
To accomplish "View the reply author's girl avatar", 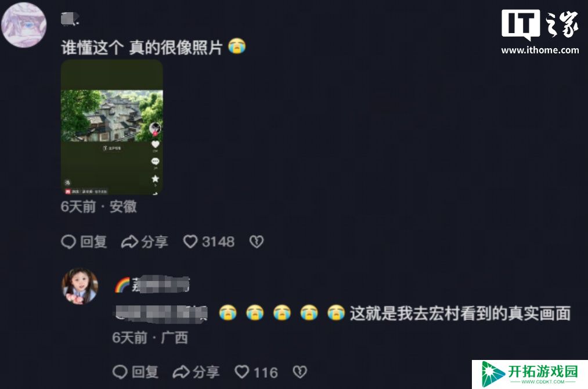I will [x=80, y=286].
